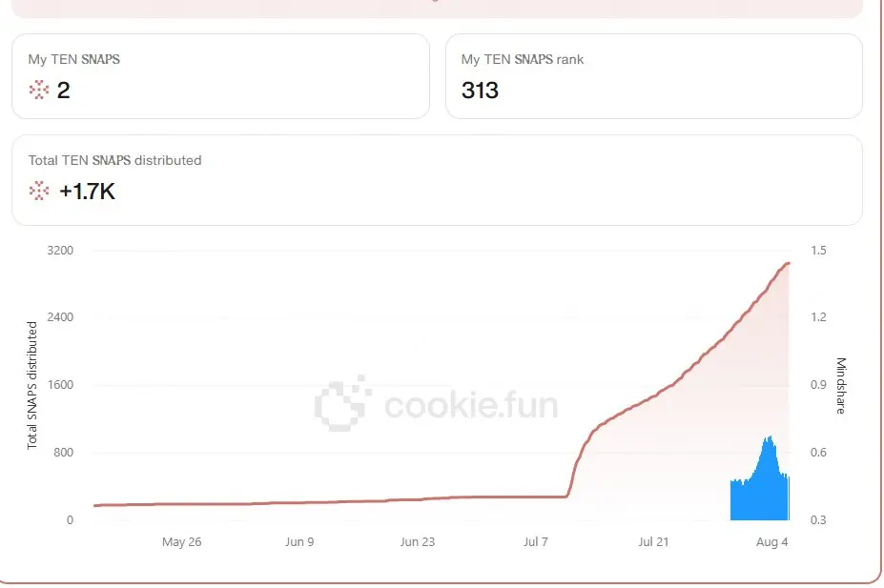Click the rank value 313

point(480,91)
